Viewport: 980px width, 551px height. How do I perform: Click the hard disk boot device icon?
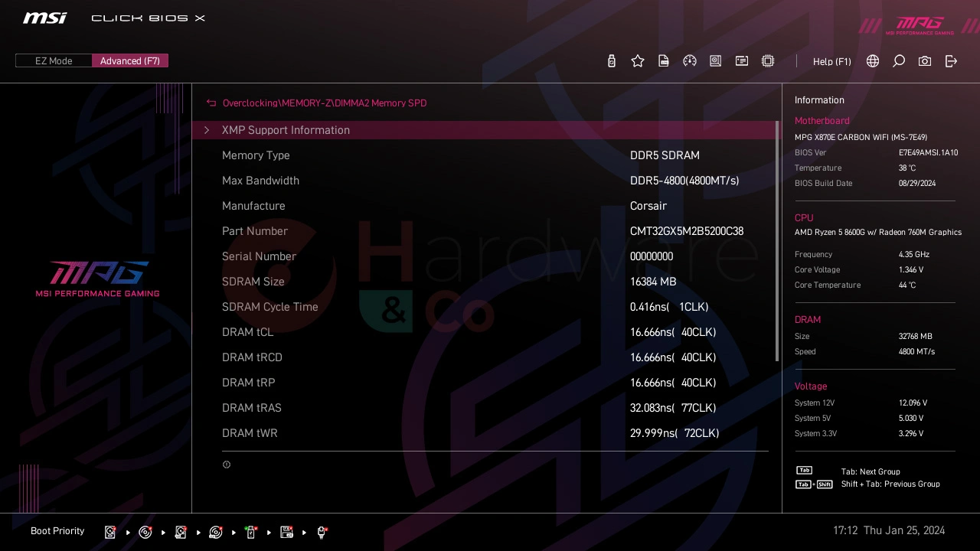tap(110, 532)
